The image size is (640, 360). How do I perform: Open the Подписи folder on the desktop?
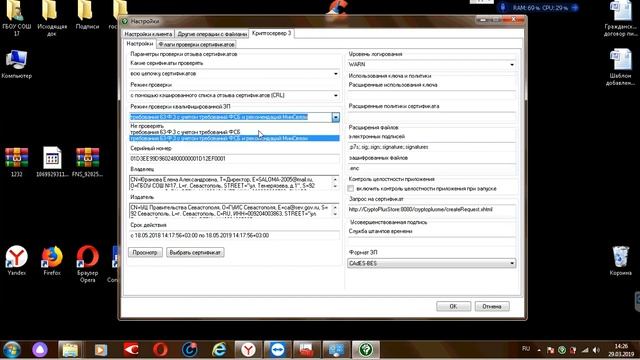click(87, 15)
